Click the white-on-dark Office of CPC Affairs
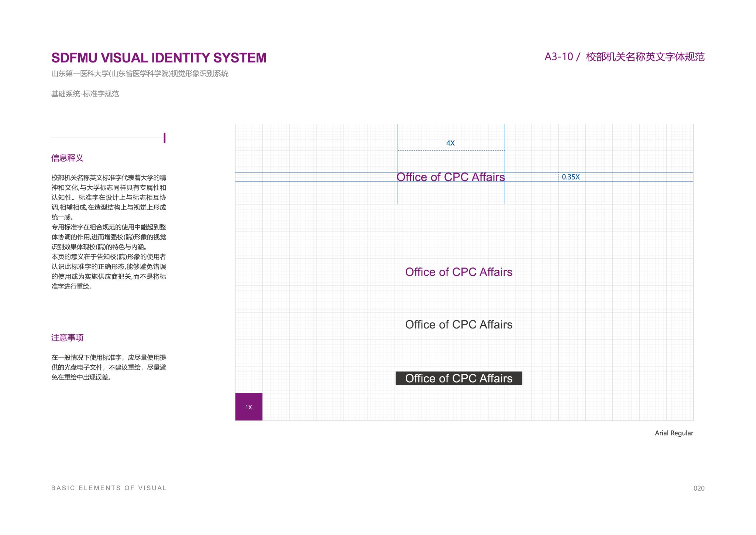This screenshot has width=756, height=535. click(x=458, y=378)
